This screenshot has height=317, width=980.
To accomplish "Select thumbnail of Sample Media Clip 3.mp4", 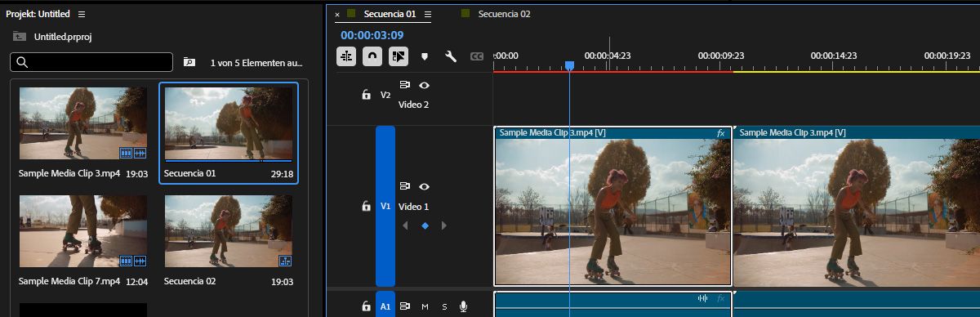I will [83, 123].
